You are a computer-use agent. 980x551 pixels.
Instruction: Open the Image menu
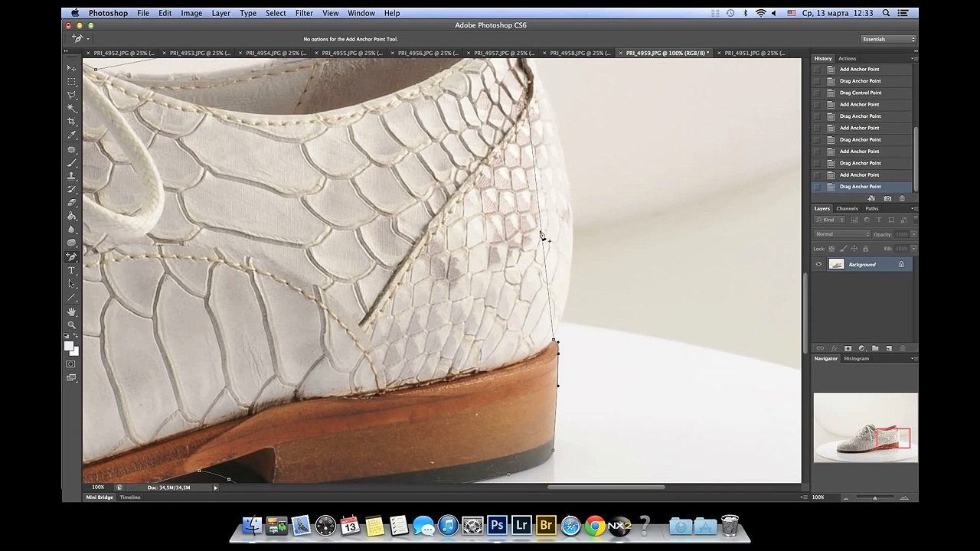tap(191, 13)
